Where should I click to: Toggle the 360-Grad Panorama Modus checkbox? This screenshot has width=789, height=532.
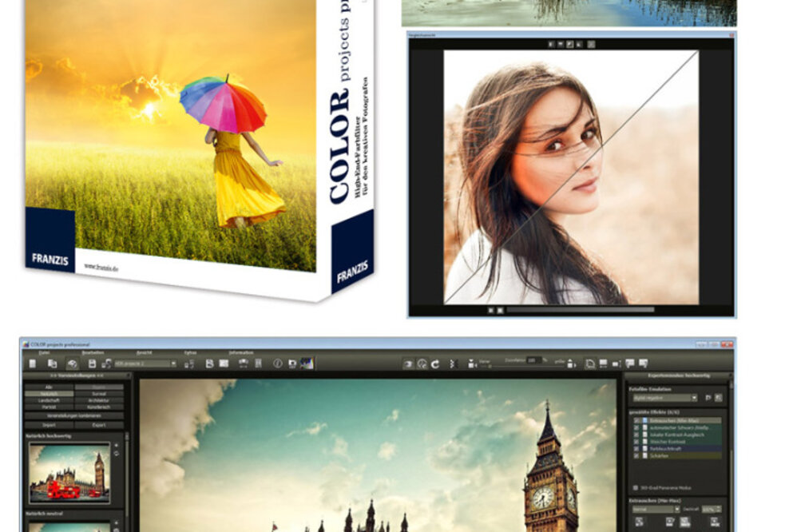click(634, 488)
